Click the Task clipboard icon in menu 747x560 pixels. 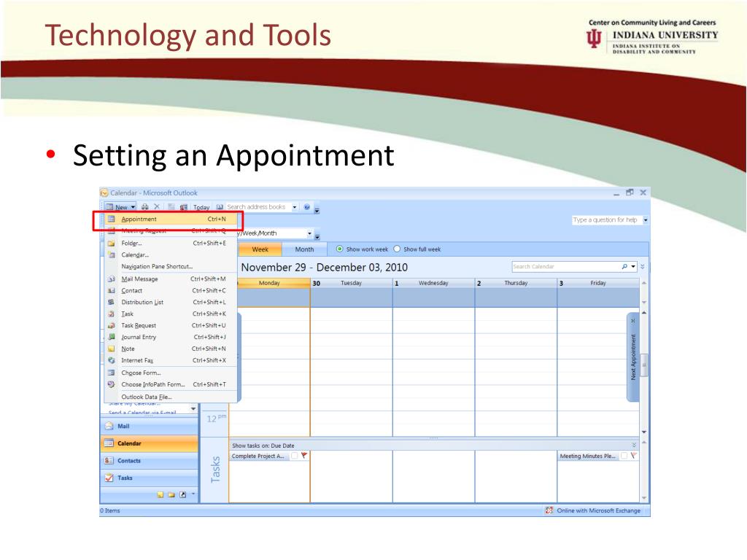point(112,314)
